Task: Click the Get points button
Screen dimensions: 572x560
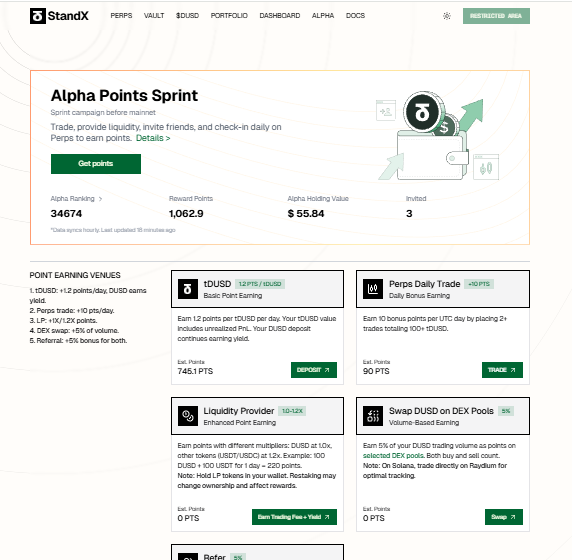Action: [x=96, y=164]
